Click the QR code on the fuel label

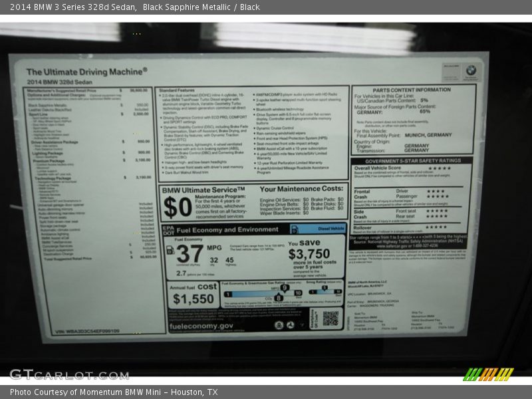tap(331, 319)
